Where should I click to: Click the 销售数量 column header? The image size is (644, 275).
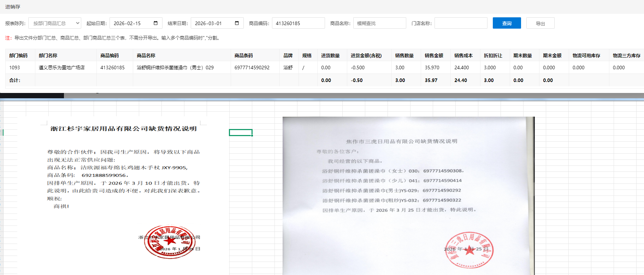[x=404, y=55]
